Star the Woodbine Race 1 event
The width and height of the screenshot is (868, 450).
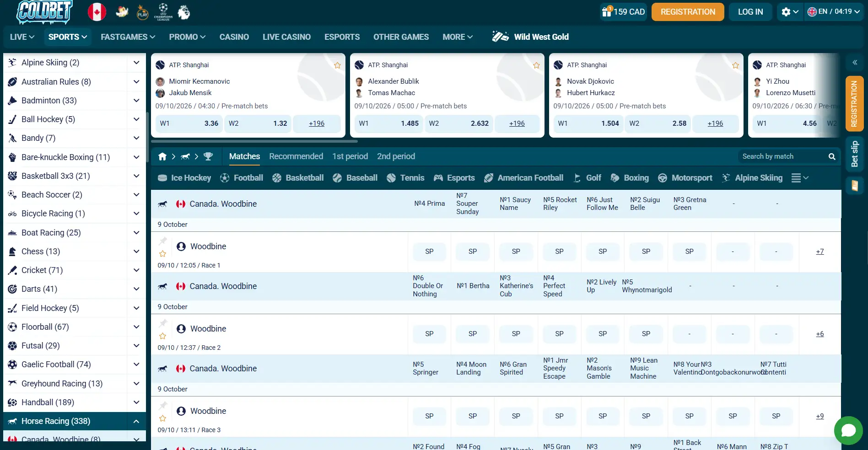click(x=162, y=254)
